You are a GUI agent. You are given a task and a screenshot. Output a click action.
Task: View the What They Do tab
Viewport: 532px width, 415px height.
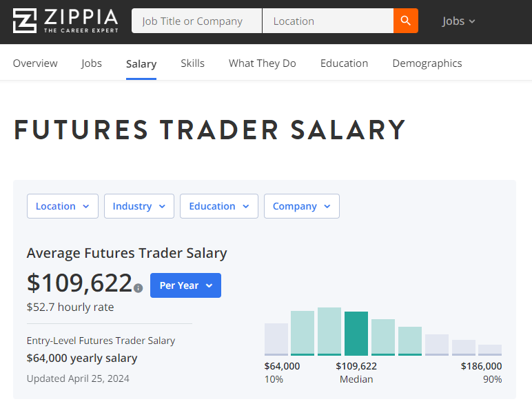click(x=263, y=63)
